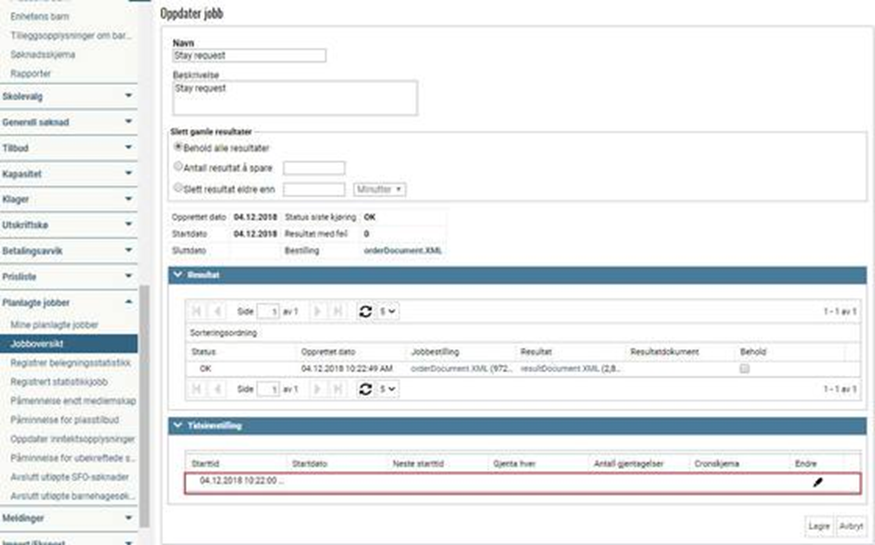
Task: Open 'Mine planlagte jobber' in sidebar
Action: click(x=54, y=325)
